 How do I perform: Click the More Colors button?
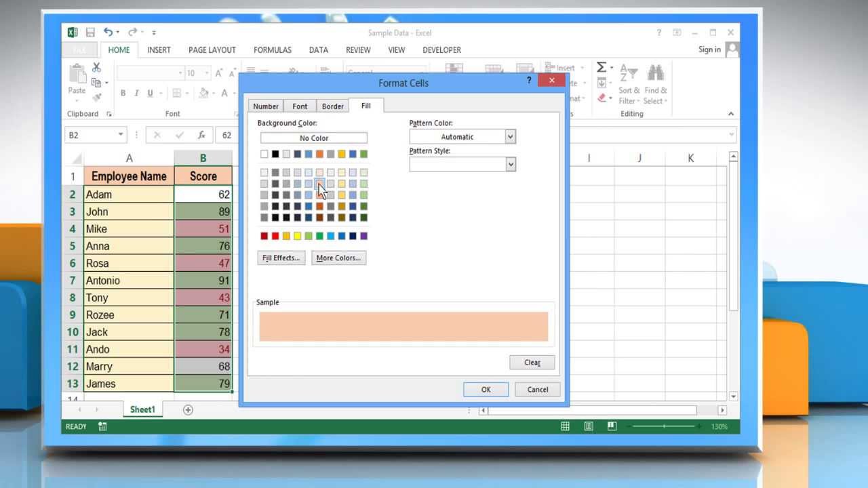(339, 258)
